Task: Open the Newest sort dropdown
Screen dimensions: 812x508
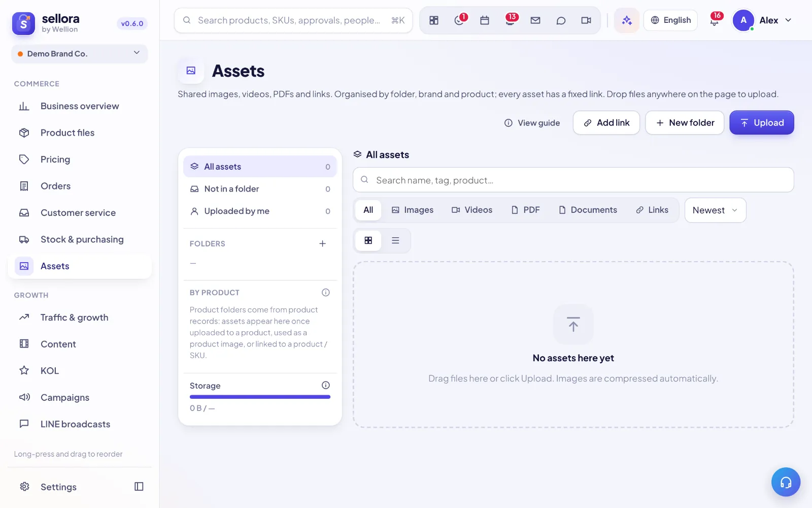Action: click(715, 210)
